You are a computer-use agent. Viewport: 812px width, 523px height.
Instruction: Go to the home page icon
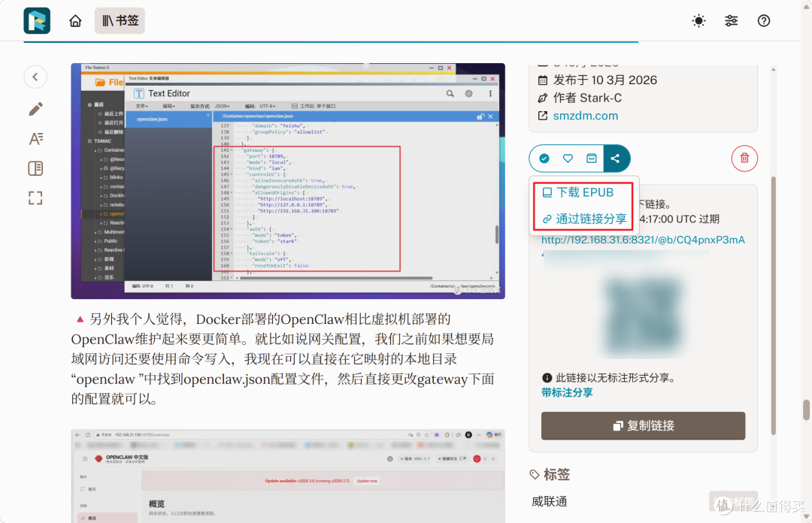pos(76,21)
